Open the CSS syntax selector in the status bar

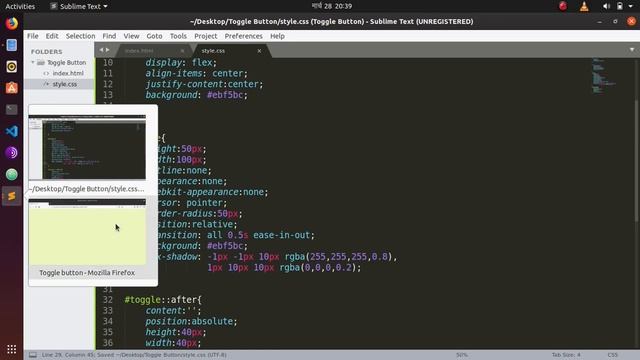[x=612, y=355]
